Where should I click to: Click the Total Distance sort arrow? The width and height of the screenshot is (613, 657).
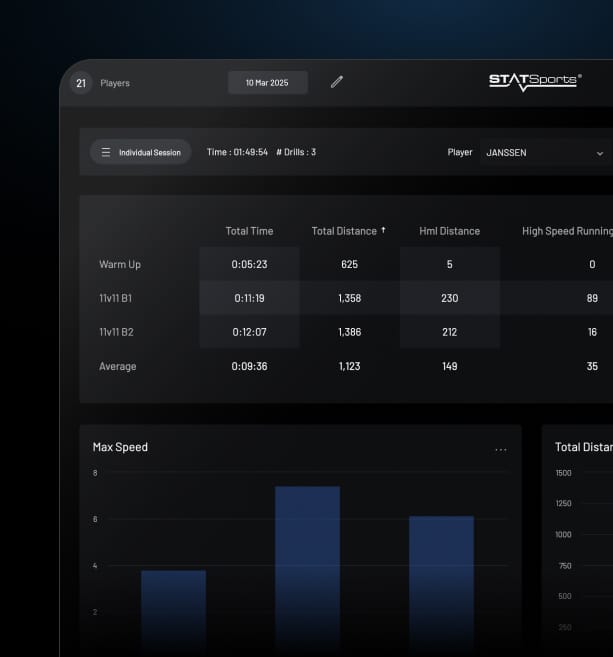pyautogui.click(x=383, y=230)
